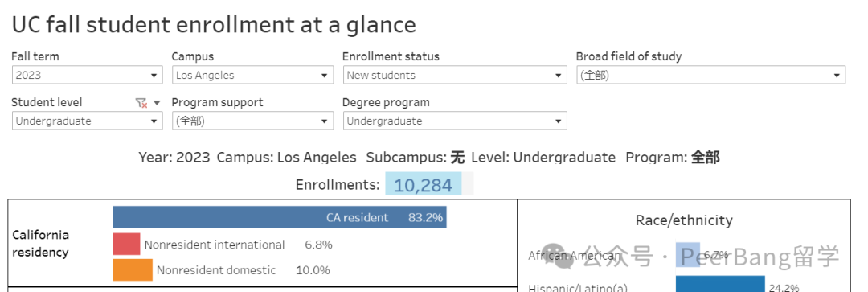Select the red Nonresident international bar
The width and height of the screenshot is (868, 292).
pyautogui.click(x=126, y=245)
